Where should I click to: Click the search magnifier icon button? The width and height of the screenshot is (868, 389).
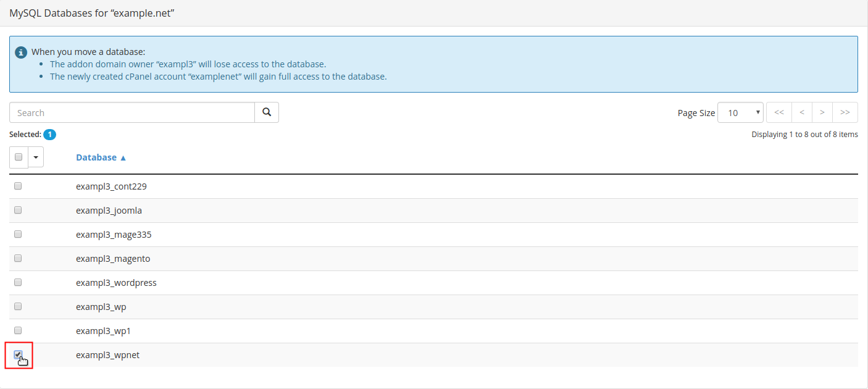point(267,112)
